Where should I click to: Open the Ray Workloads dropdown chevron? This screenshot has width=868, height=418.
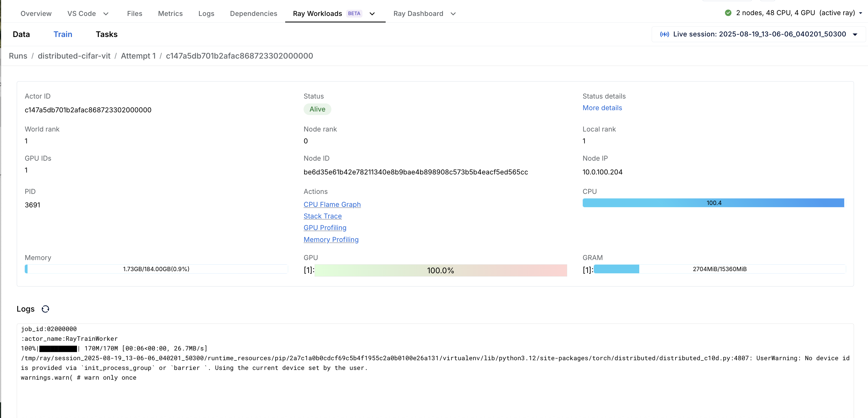tap(372, 14)
